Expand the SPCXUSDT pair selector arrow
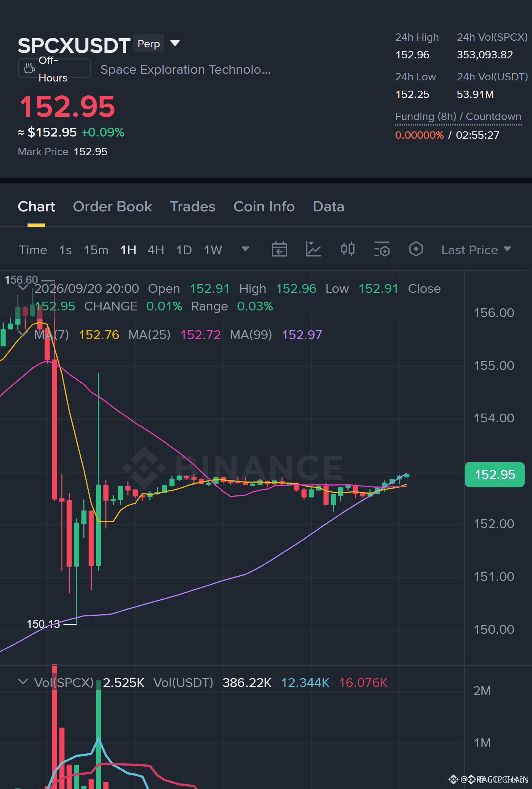Screen dimensions: 532x789 [x=175, y=43]
